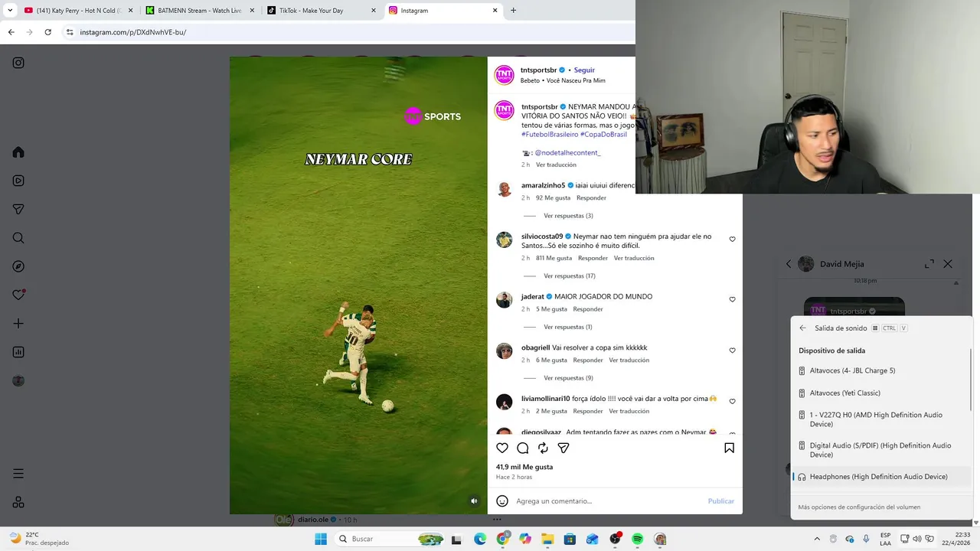
Task: Focus the Agrega un comentario field
Action: pyautogui.click(x=609, y=501)
